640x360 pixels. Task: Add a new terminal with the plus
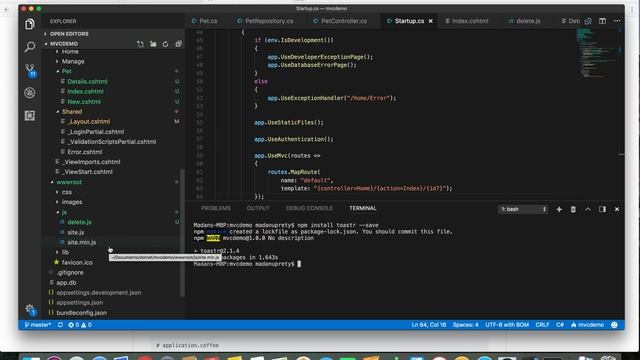pyautogui.click(x=559, y=209)
